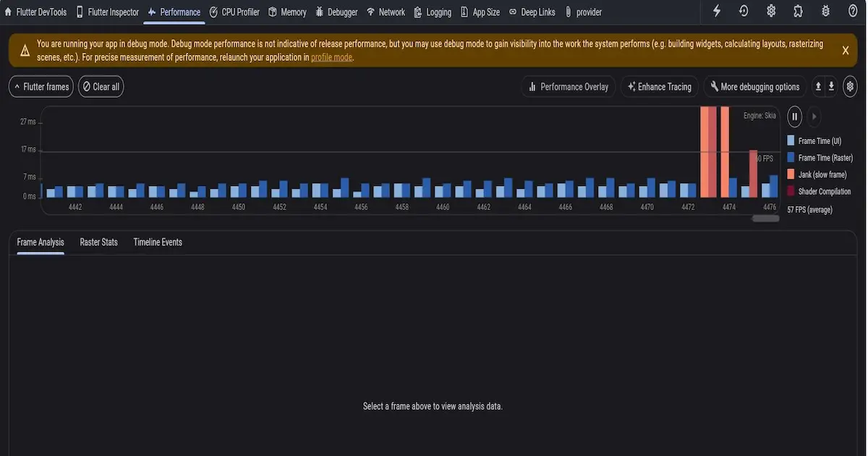868x456 pixels.
Task: Open the DevTools extensions puzzle icon
Action: pos(798,12)
